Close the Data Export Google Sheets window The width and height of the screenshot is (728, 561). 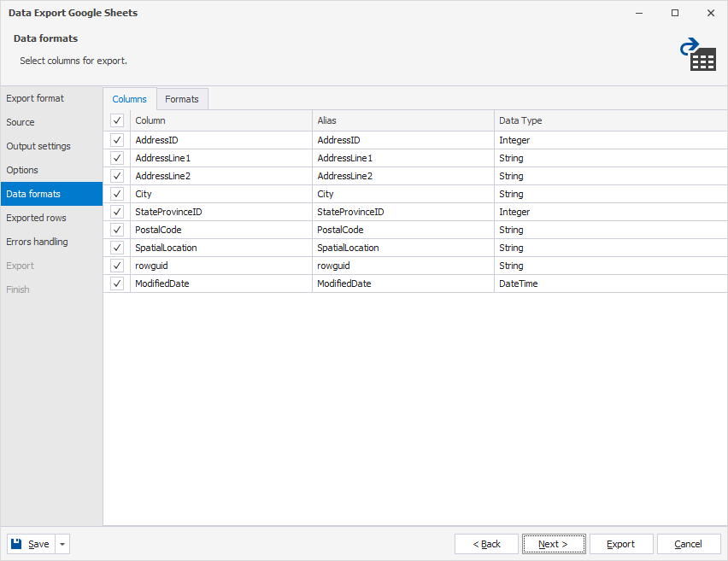[711, 13]
